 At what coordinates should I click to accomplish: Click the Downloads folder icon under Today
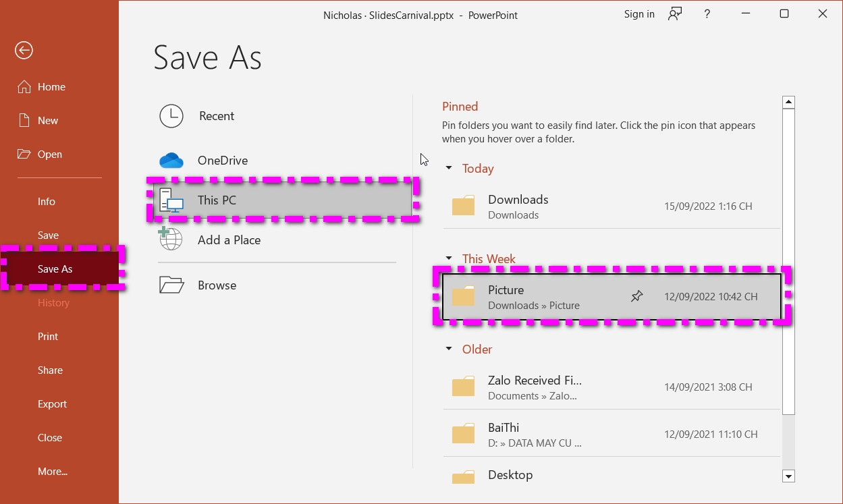click(x=463, y=206)
